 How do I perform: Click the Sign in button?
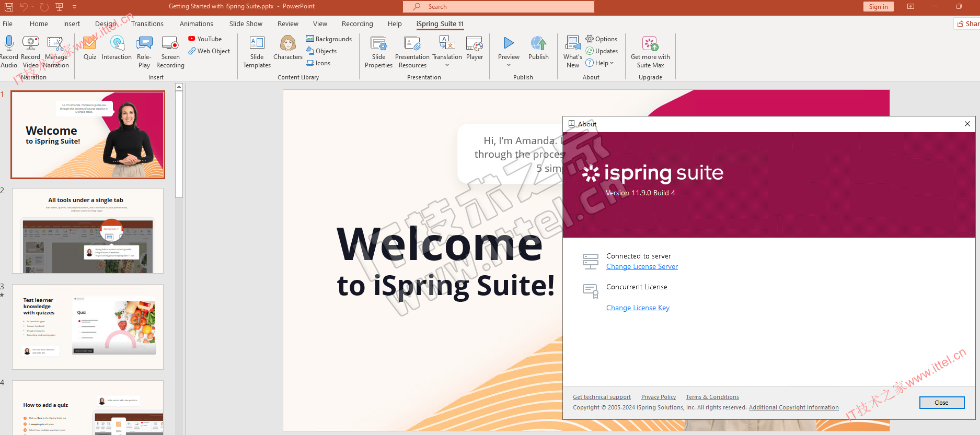click(x=878, y=7)
